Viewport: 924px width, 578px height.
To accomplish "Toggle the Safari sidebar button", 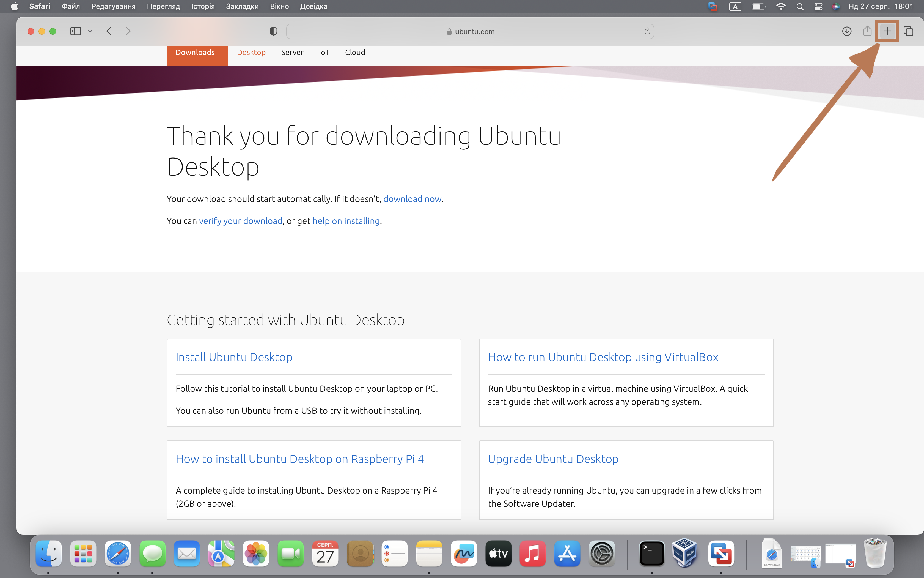I will tap(76, 31).
